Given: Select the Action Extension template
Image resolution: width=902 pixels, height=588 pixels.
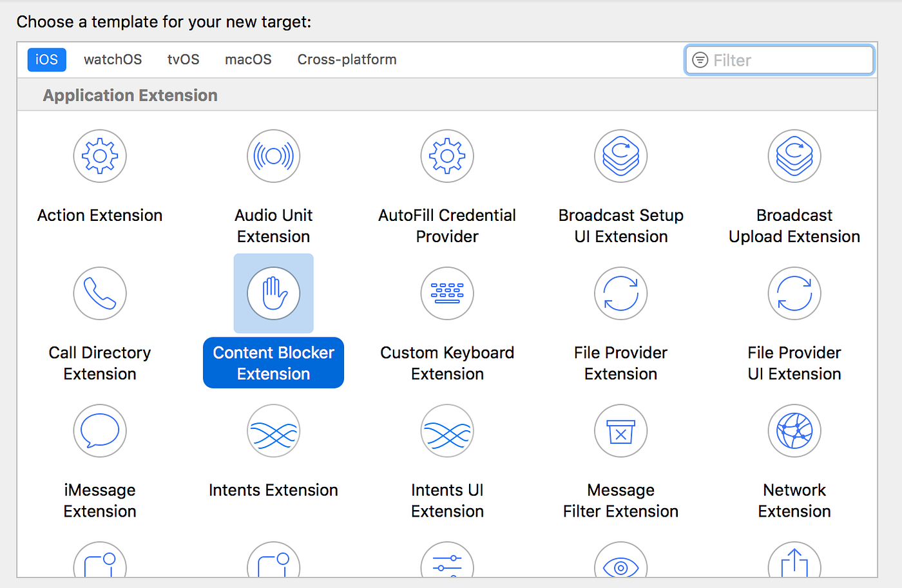Looking at the screenshot, I should [100, 156].
